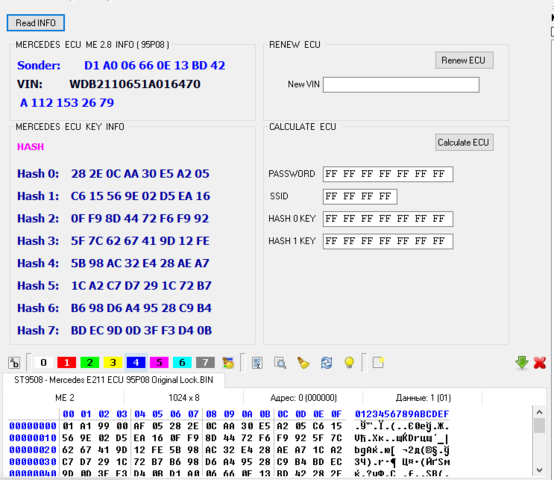Click the blue refresh arrows icon
554x480 pixels.
(x=326, y=363)
